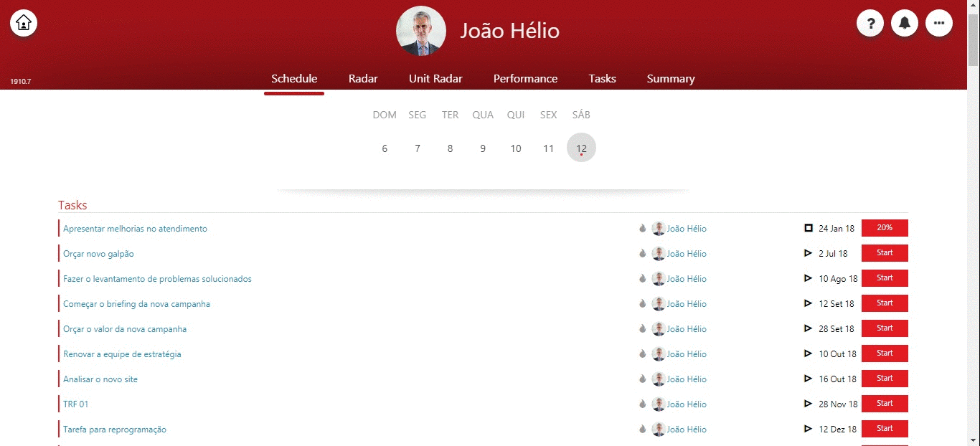Click João Hélio's profile photo in header
Screen dimensions: 980x446
point(421,32)
